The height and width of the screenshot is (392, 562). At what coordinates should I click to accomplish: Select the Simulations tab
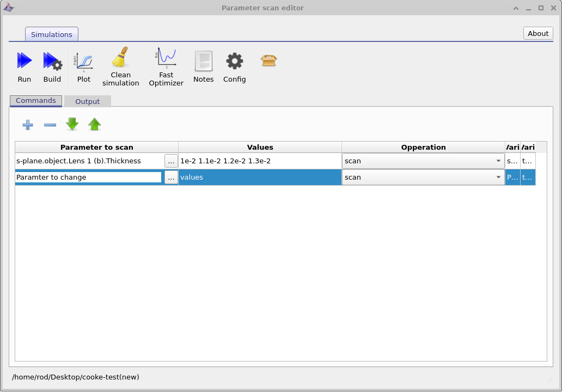point(51,34)
